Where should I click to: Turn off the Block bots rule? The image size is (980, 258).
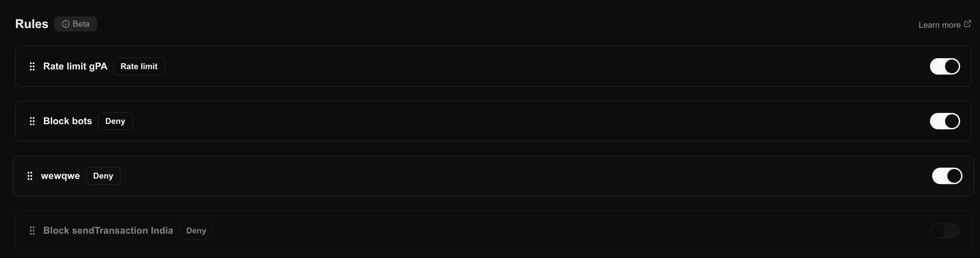945,121
